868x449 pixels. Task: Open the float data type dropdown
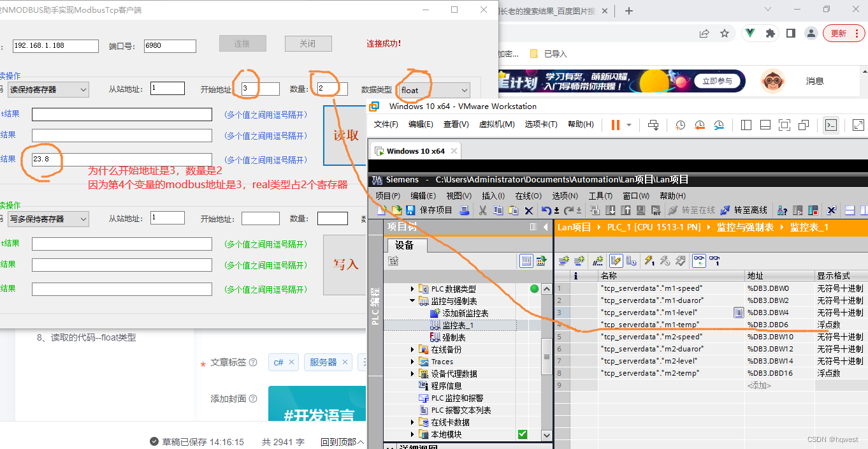[435, 90]
